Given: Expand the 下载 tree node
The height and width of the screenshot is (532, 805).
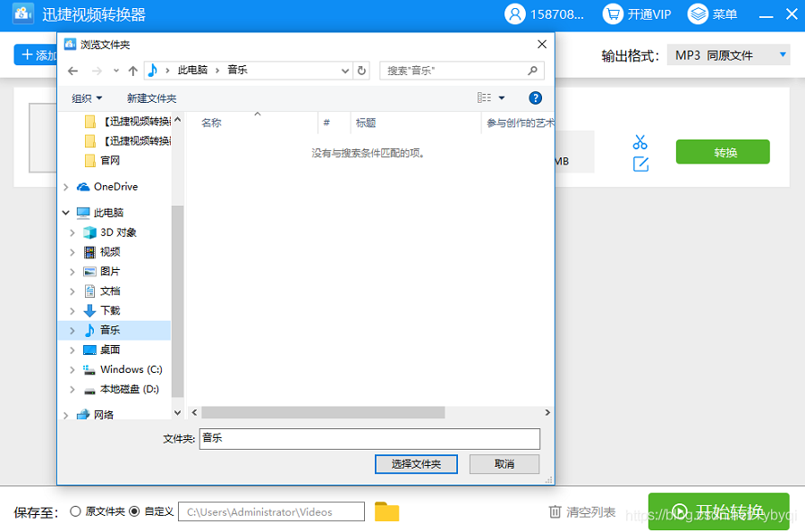Looking at the screenshot, I should click(x=72, y=311).
